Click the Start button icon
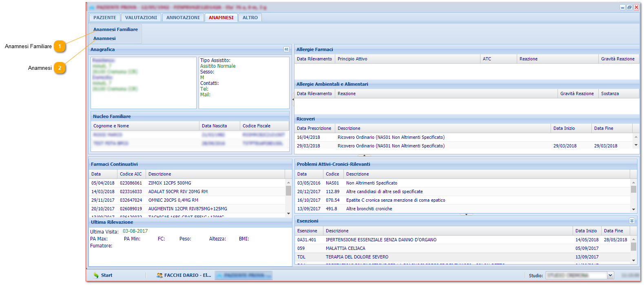Screen dimensions: 644x285 pyautogui.click(x=96, y=275)
